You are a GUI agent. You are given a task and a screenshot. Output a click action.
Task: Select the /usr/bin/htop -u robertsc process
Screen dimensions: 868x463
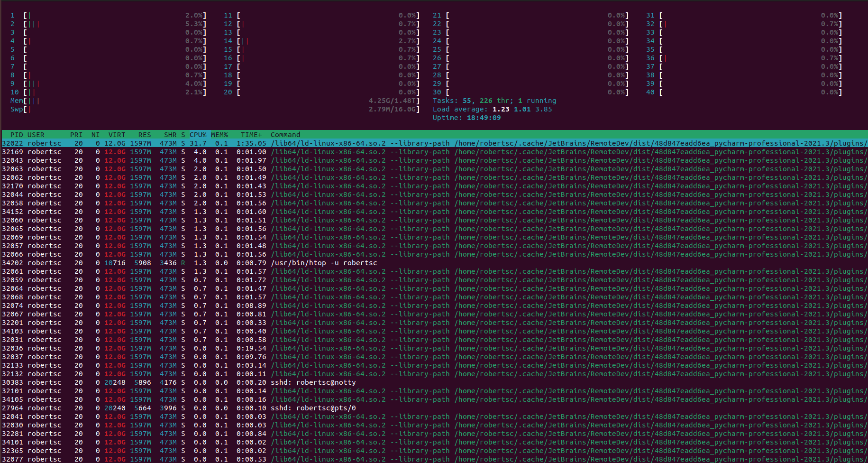point(435,263)
